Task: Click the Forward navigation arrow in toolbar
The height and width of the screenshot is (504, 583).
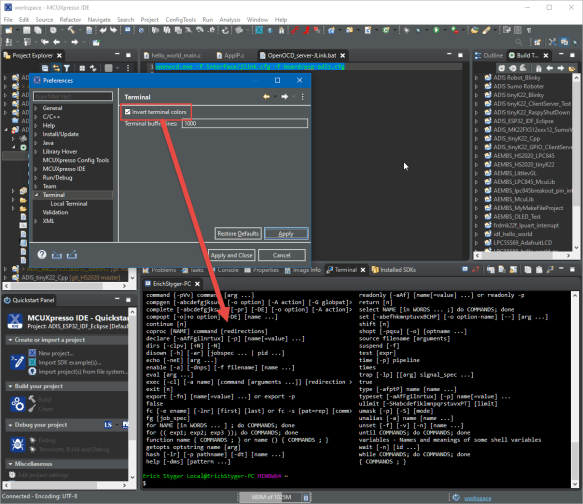Action: coord(74,42)
